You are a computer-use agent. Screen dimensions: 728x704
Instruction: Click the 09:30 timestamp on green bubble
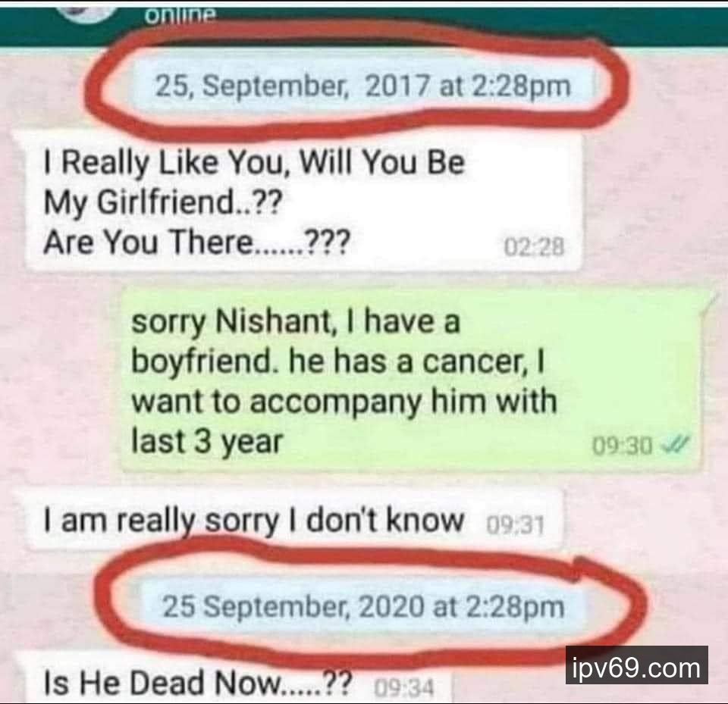[622, 447]
